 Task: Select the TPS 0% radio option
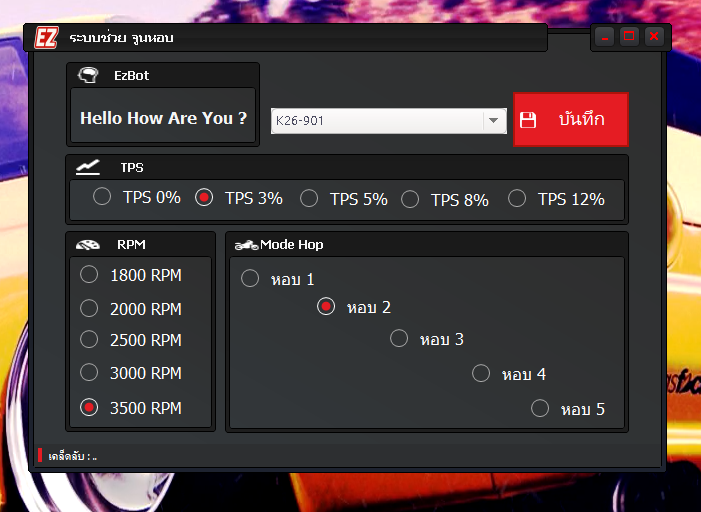pos(102,197)
